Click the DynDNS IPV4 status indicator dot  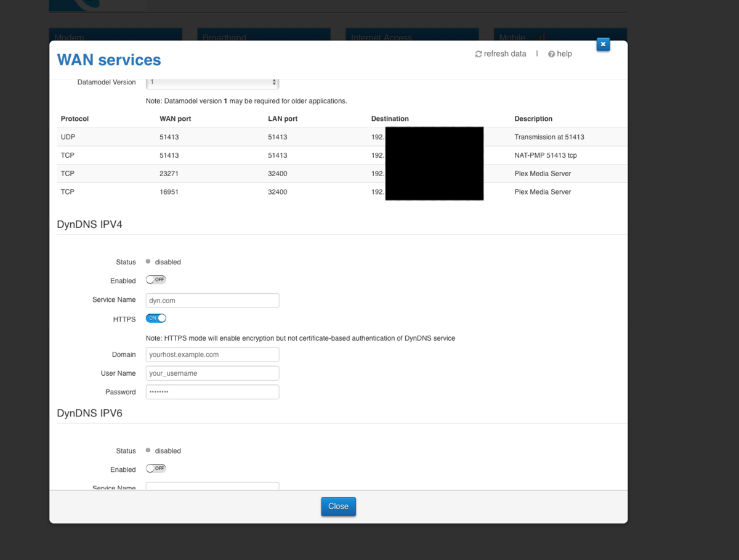click(148, 262)
